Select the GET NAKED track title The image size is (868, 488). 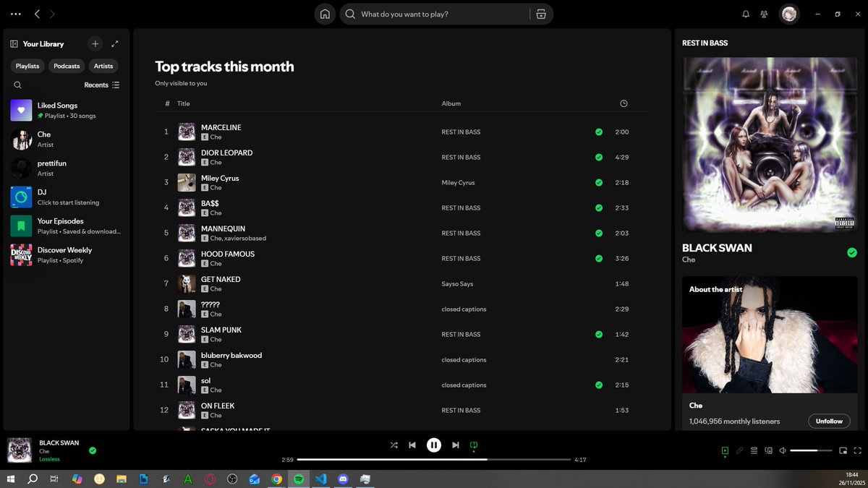(221, 279)
